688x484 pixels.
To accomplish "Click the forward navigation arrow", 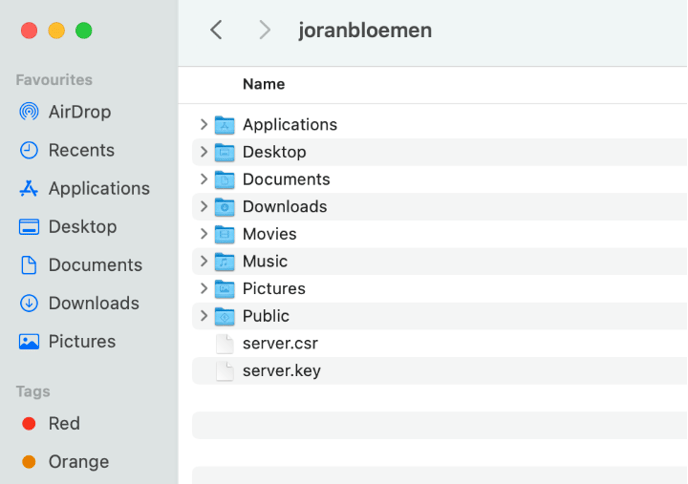I will 264,30.
